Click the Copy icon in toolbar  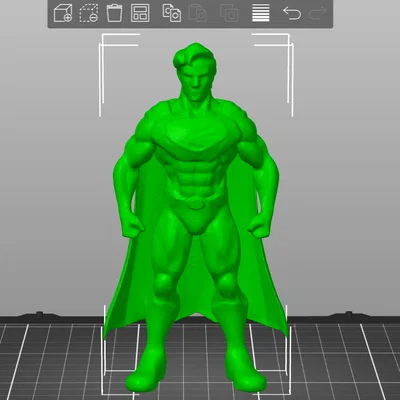tap(172, 13)
